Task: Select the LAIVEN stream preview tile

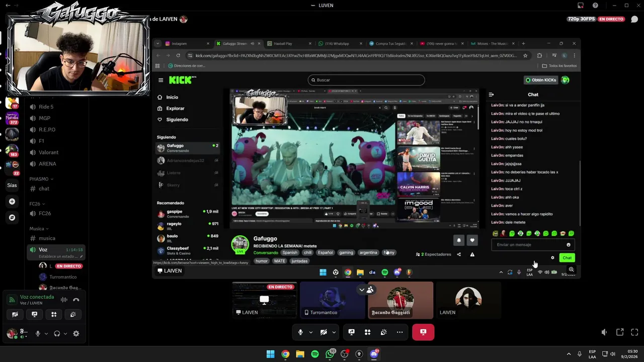Action: tap(264, 300)
